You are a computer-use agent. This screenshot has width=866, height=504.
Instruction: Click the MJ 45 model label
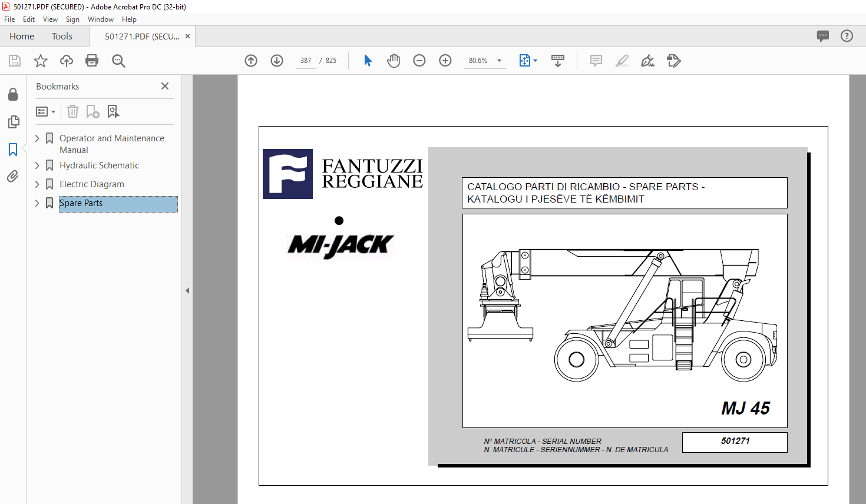pos(746,409)
